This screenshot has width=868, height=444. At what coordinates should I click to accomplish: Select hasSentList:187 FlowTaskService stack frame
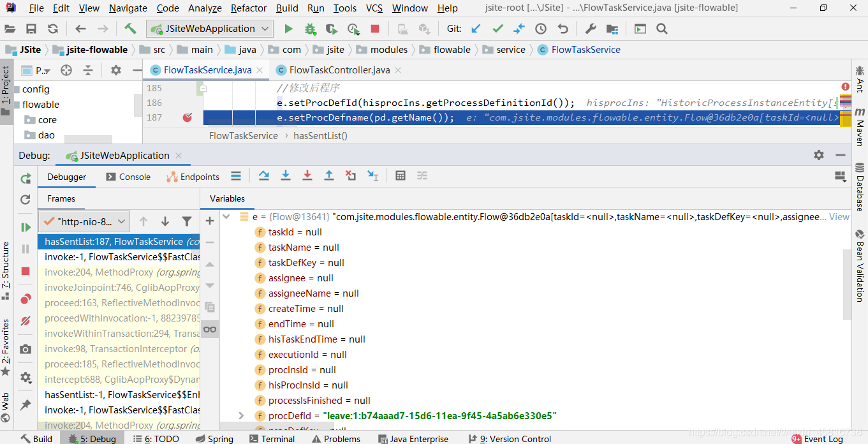click(119, 242)
